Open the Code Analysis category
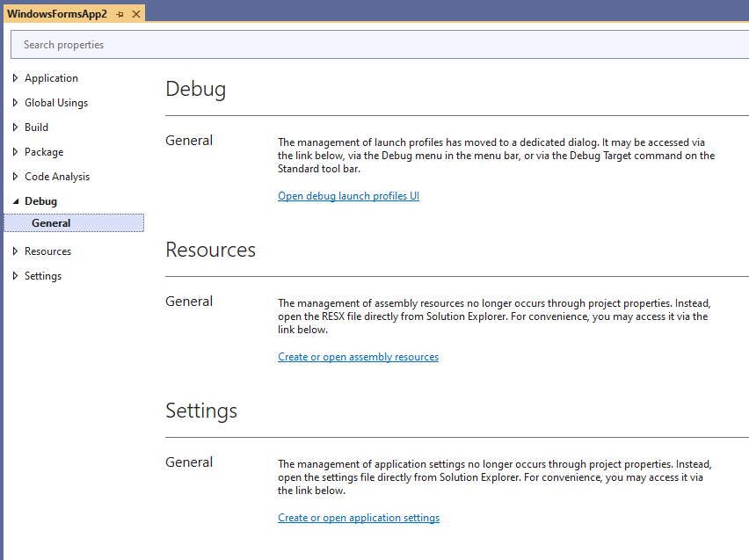The height and width of the screenshot is (560, 749). pos(57,177)
